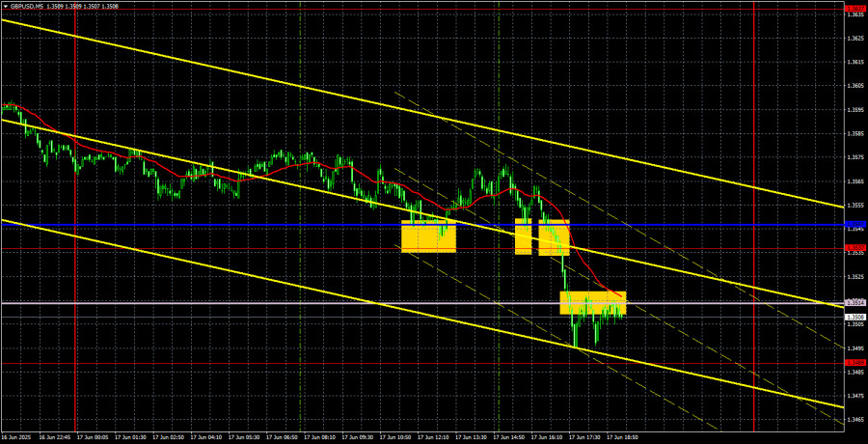
Task: Select the red 1.3537 price tag
Action: [855, 248]
